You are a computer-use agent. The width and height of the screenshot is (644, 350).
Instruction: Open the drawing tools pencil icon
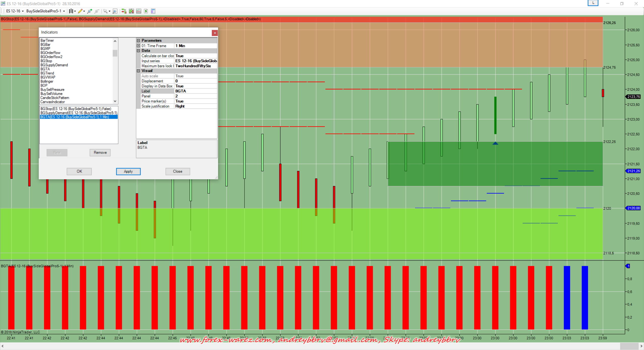tap(80, 11)
